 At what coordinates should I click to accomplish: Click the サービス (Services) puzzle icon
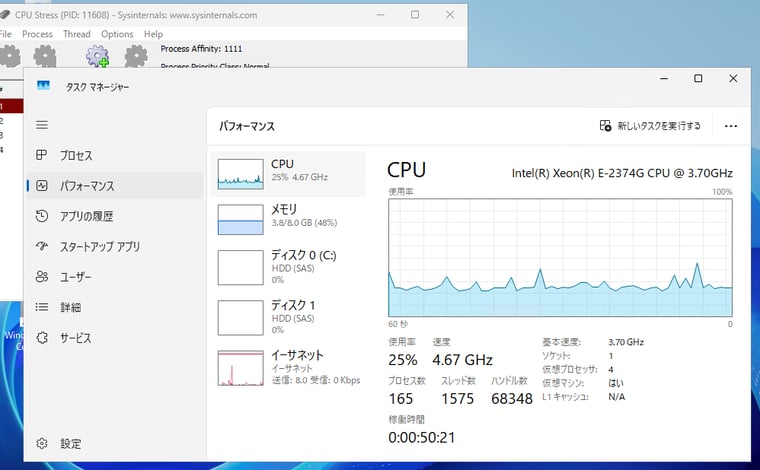42,338
